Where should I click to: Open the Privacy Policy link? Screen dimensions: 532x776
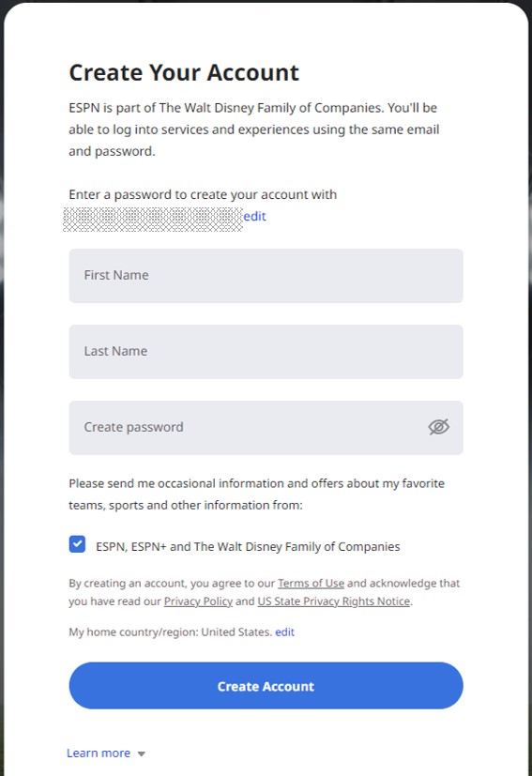click(x=198, y=601)
